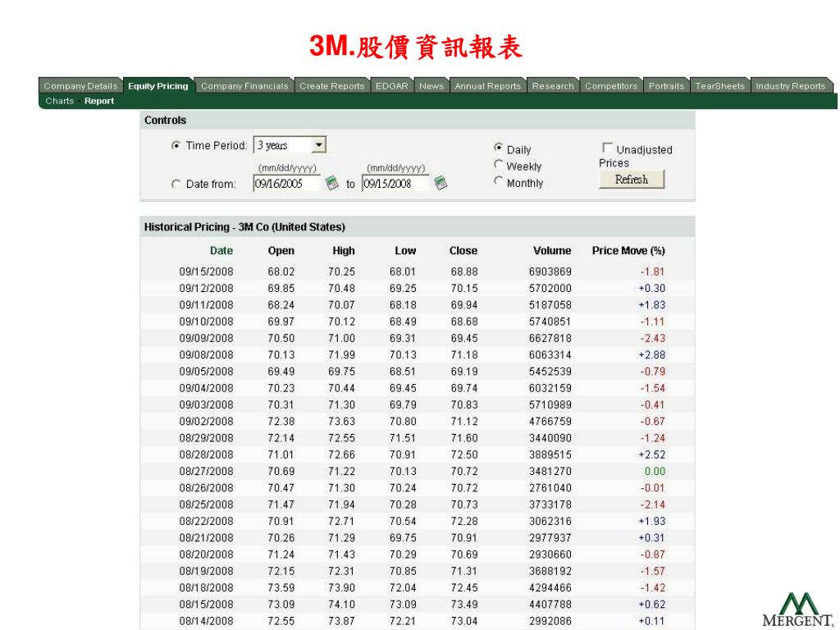840x630 pixels.
Task: Click the +2.52 price move value
Action: [x=652, y=454]
